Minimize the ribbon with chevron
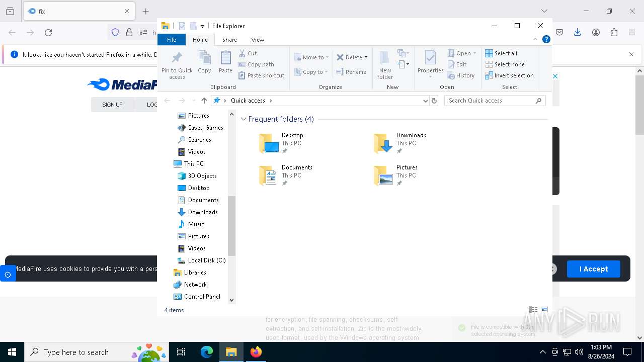Image resolution: width=644 pixels, height=362 pixels. 535,39
